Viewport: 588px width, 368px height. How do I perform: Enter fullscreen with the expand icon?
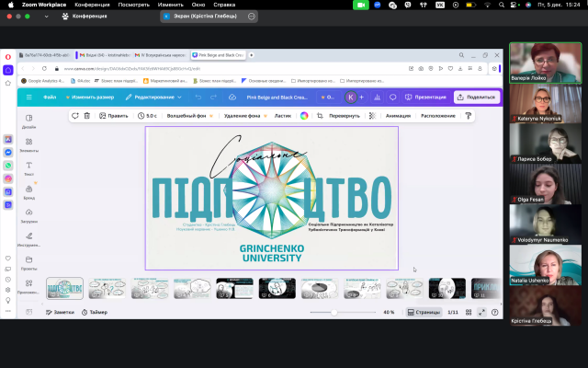(x=481, y=312)
